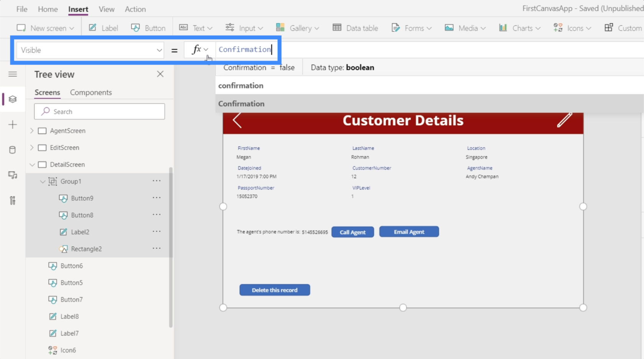This screenshot has height=359, width=644.
Task: Open the Input controls dropdown
Action: tap(244, 28)
